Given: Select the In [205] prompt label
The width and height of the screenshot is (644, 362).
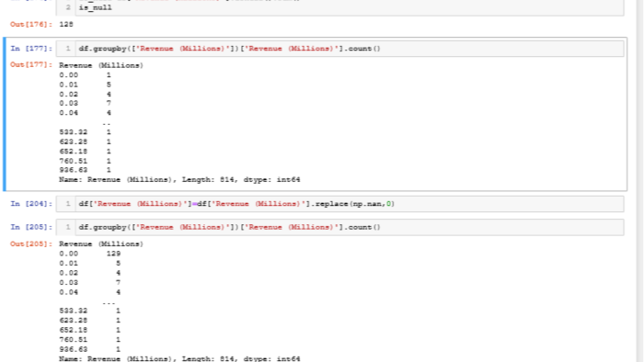Looking at the screenshot, I should [x=31, y=227].
